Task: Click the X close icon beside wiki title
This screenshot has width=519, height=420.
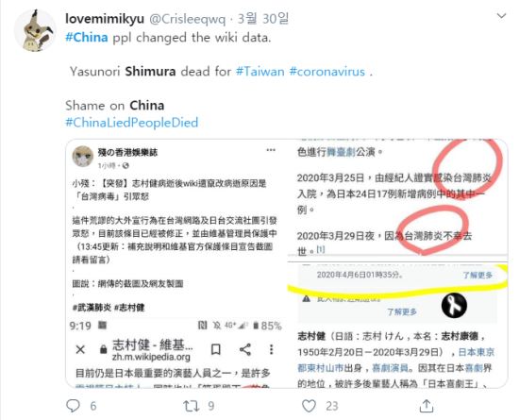Action: click(x=80, y=349)
